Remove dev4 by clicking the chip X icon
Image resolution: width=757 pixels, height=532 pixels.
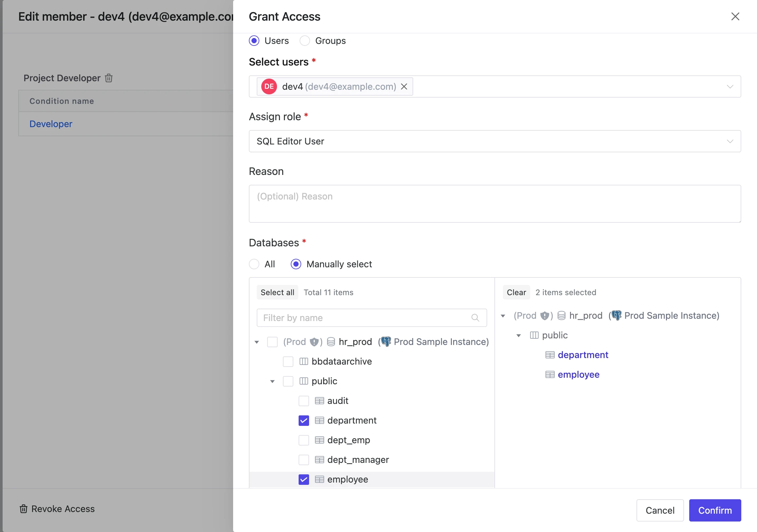point(404,86)
